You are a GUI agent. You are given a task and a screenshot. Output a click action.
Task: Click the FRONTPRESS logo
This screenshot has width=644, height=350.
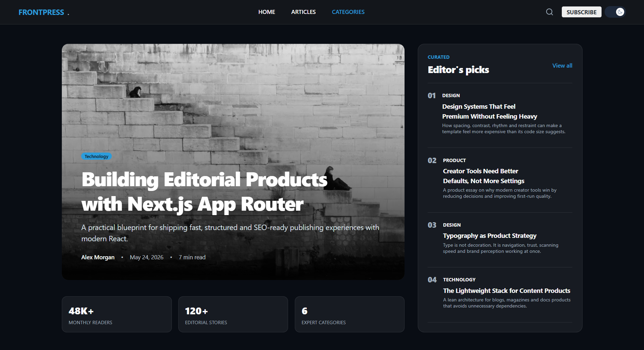pos(44,12)
